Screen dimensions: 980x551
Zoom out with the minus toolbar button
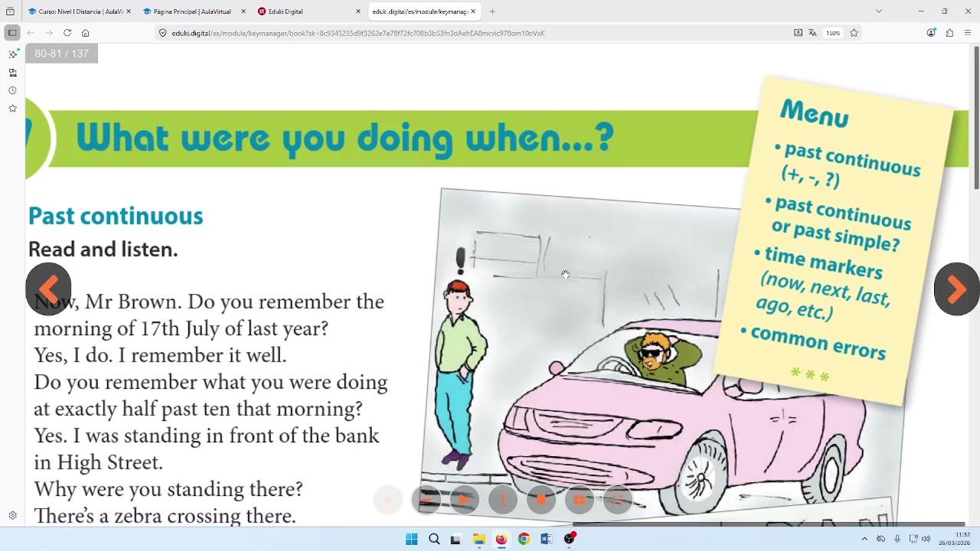click(x=426, y=500)
